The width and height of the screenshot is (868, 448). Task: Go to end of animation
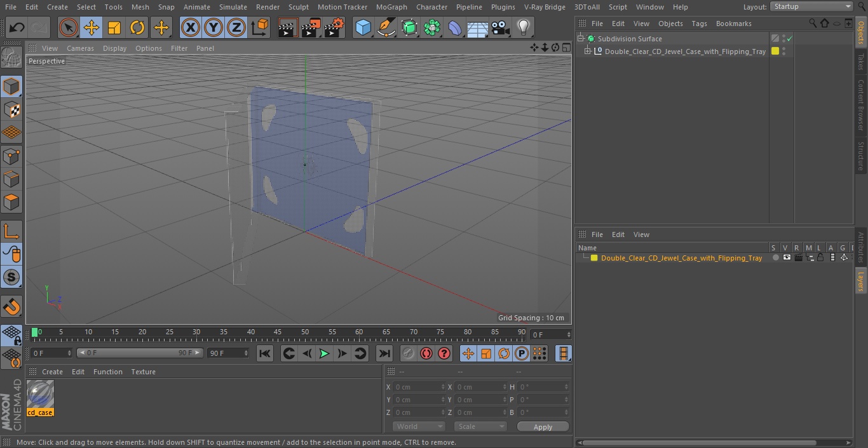click(x=384, y=353)
